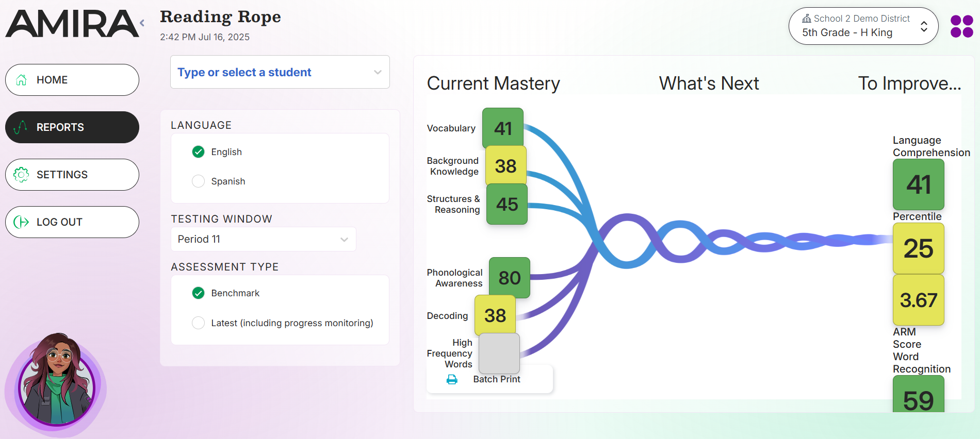Select the English language radio button
The height and width of the screenshot is (439, 980).
point(198,151)
